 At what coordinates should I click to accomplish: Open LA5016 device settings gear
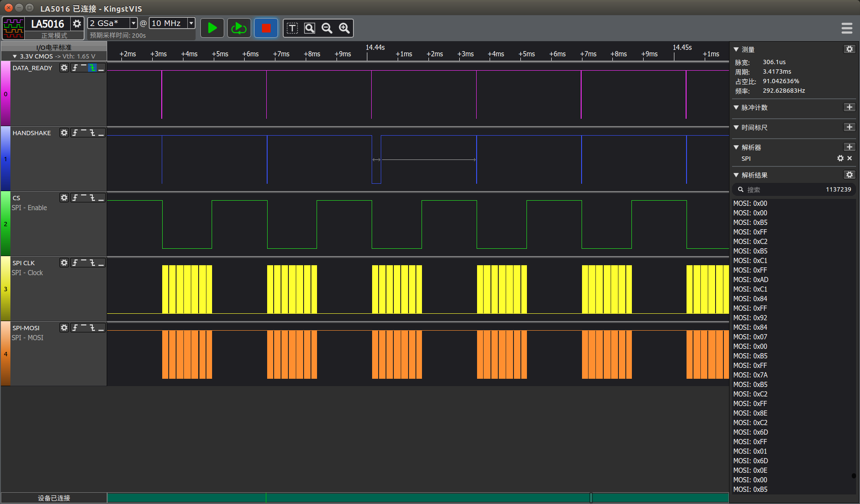tap(77, 24)
